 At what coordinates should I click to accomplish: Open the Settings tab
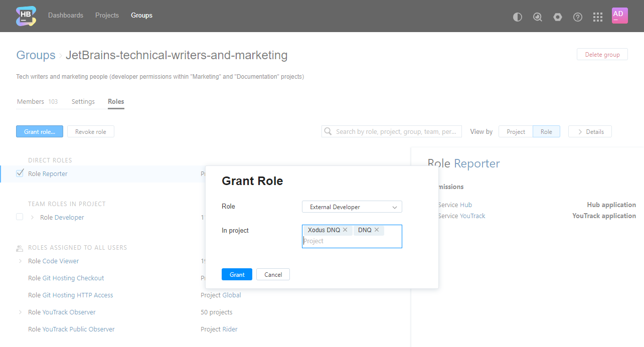coord(83,101)
